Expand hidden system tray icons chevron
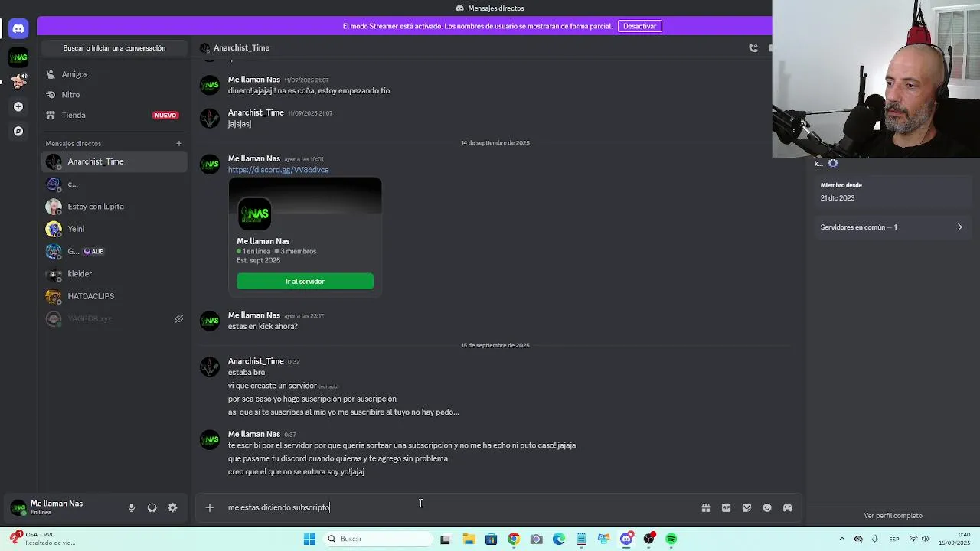This screenshot has height=551, width=980. (x=842, y=539)
